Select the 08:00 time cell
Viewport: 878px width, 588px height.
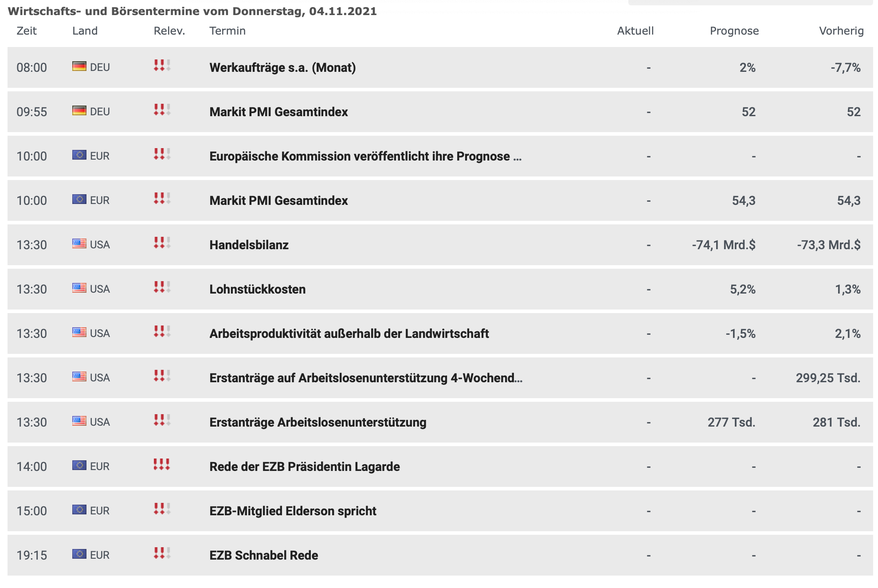pos(31,67)
